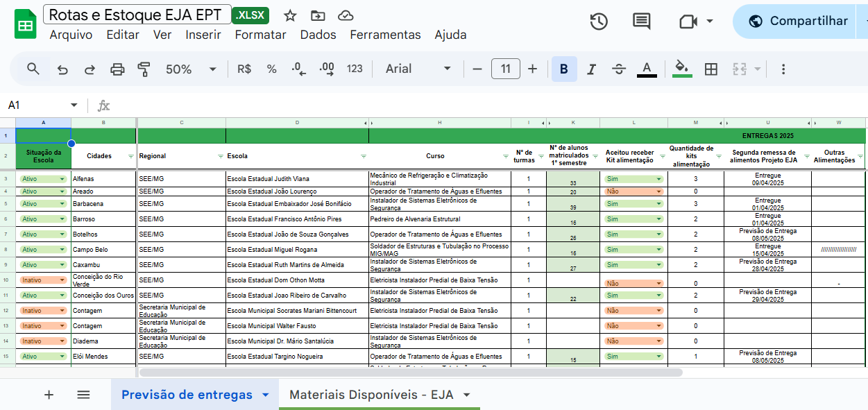The height and width of the screenshot is (410, 868).
Task: Format as currency R$
Action: point(244,69)
